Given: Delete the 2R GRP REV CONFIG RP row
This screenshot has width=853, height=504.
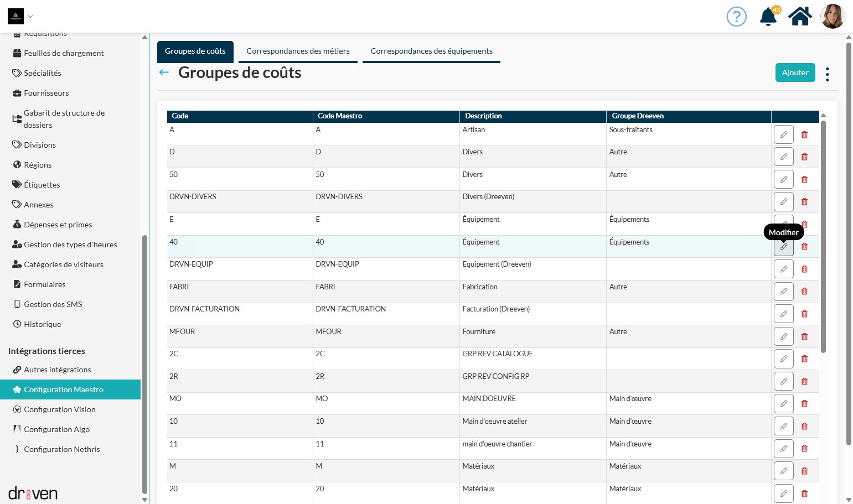Looking at the screenshot, I should pos(804,381).
